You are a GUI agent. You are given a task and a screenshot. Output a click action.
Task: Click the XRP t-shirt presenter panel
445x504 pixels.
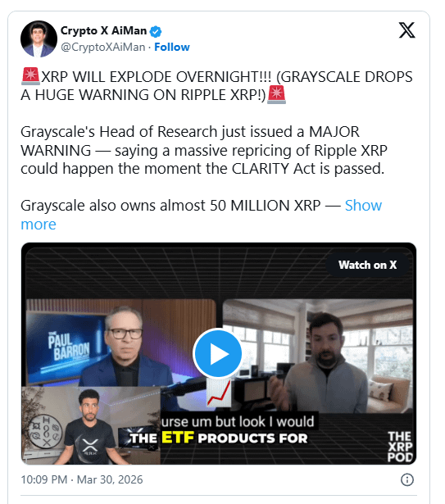click(91, 425)
